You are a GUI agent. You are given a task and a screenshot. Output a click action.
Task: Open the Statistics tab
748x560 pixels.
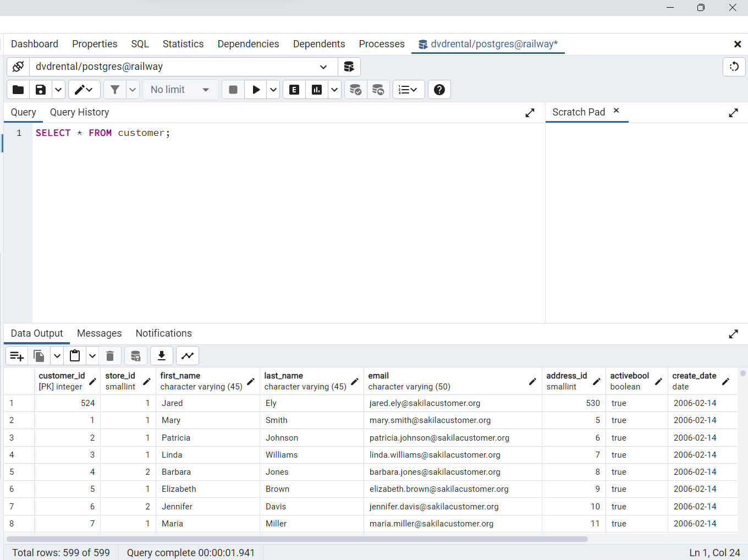point(183,44)
